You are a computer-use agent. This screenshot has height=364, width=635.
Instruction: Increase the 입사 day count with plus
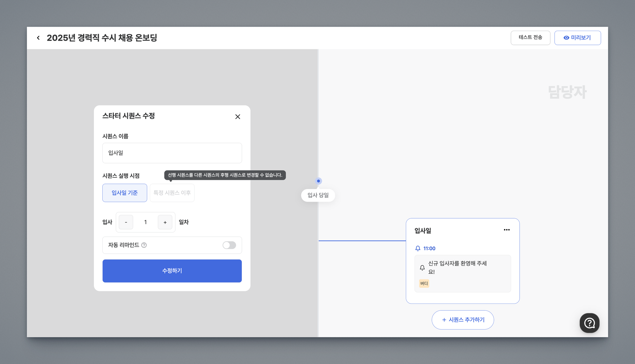[x=165, y=222]
